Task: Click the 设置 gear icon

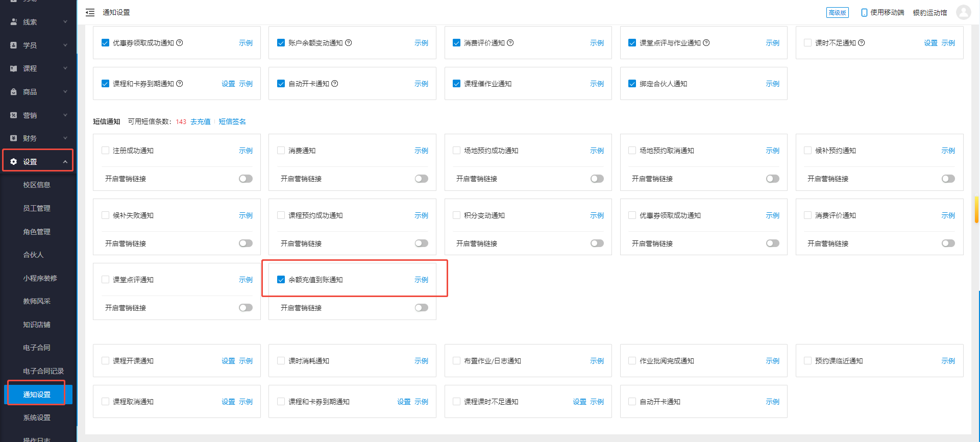Action: (14, 162)
